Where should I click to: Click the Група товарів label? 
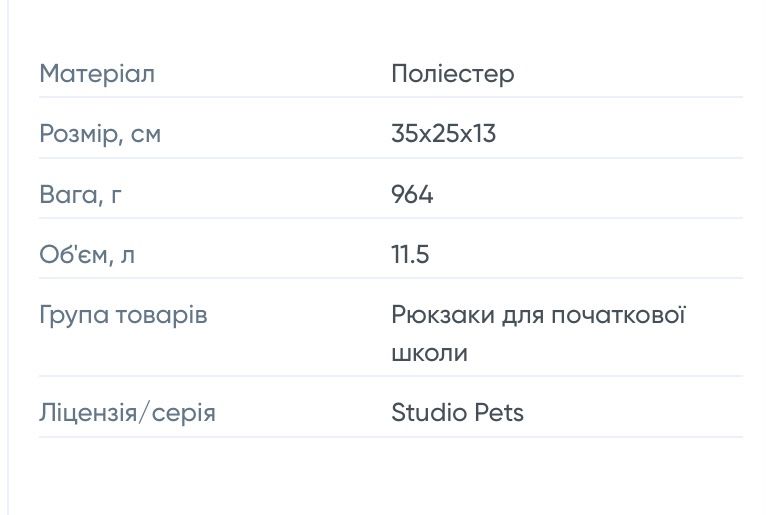pyautogui.click(x=123, y=316)
